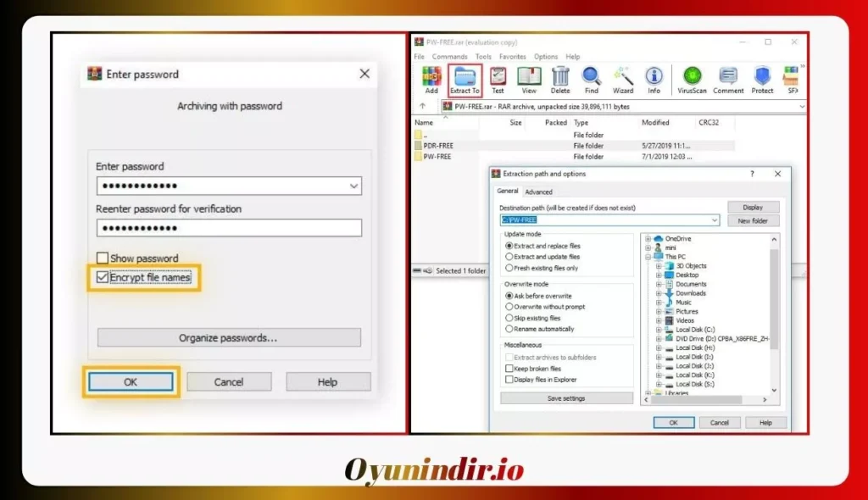Select DVD Drive (D:) in tree
Screen dimensions: 868x500
717,338
